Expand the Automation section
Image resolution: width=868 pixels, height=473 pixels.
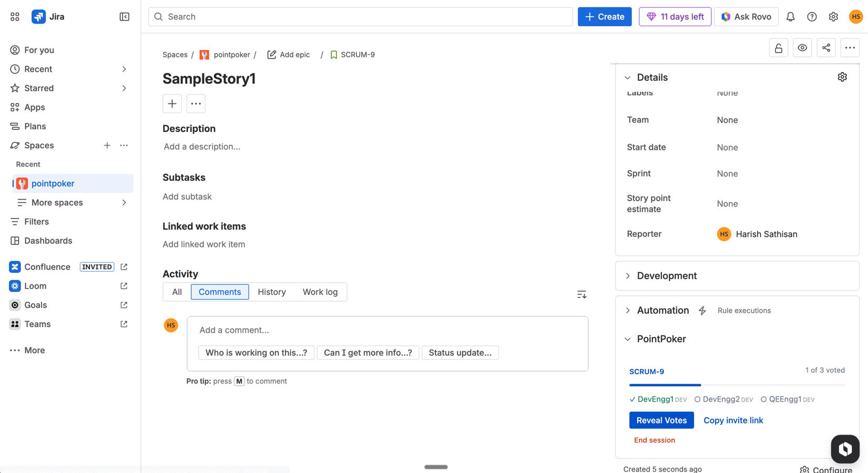[x=627, y=310]
